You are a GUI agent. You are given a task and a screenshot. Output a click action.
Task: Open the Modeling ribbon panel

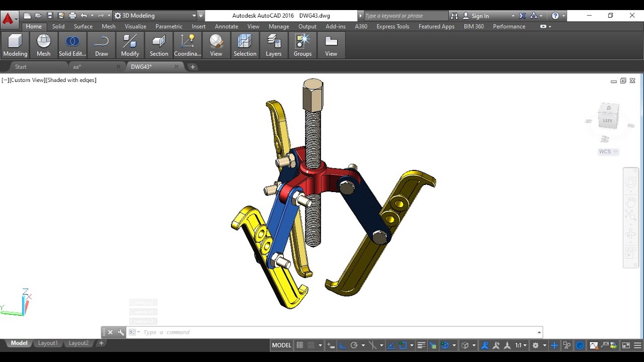(x=15, y=45)
